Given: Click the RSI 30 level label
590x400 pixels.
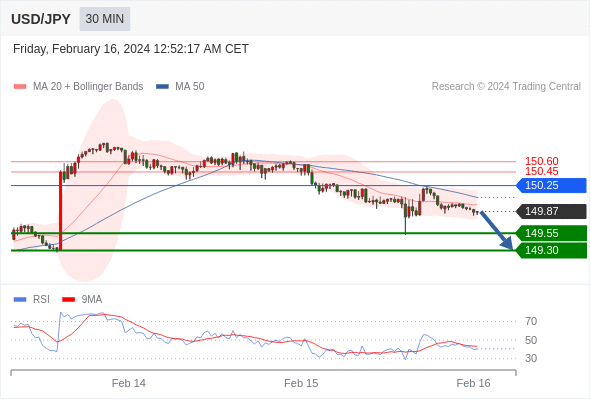Looking at the screenshot, I should (x=531, y=358).
